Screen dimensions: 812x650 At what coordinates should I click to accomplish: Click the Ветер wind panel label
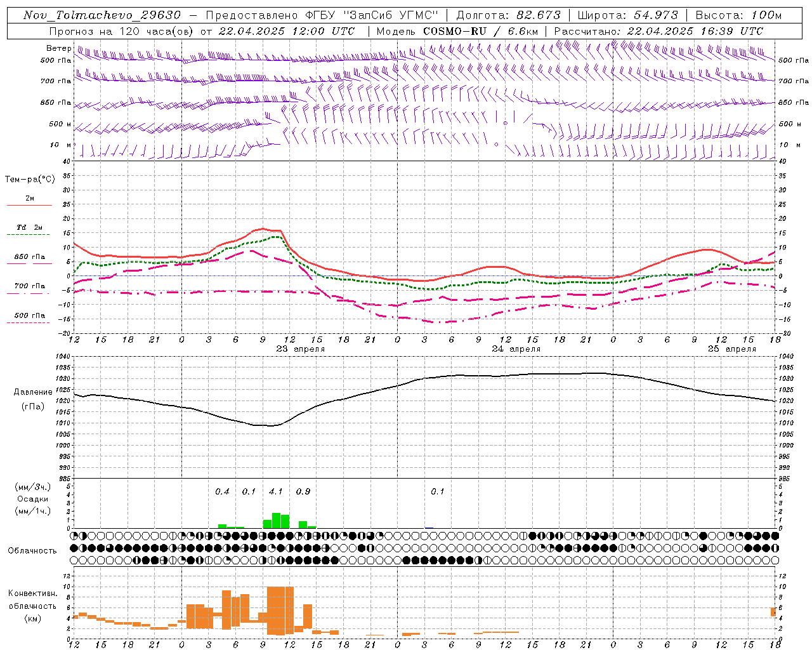pos(59,48)
